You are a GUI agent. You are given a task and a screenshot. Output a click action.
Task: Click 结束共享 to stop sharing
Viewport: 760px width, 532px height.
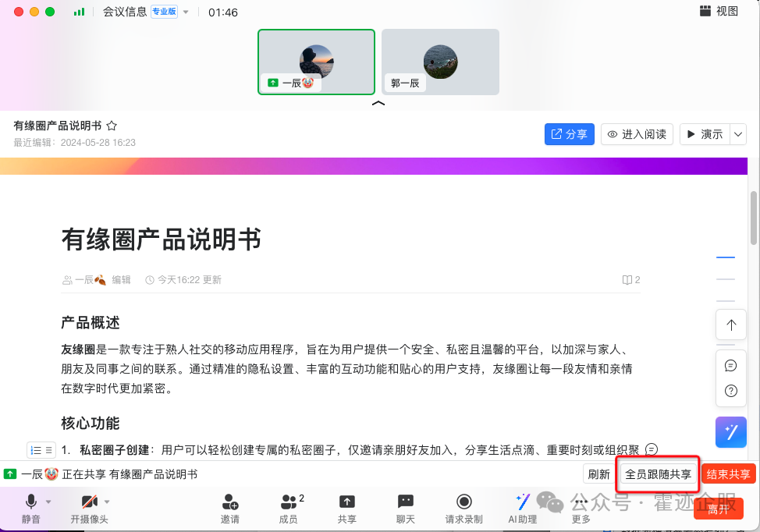coord(728,474)
